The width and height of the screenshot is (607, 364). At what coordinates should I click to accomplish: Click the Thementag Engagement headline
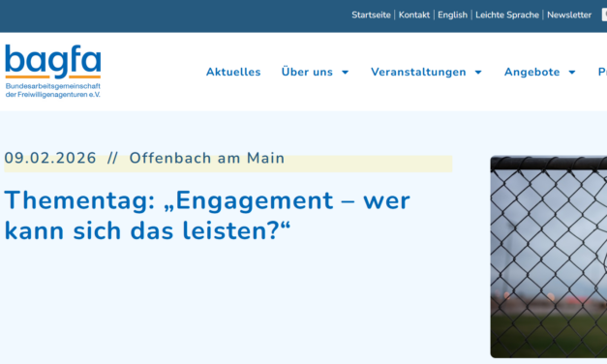(207, 215)
